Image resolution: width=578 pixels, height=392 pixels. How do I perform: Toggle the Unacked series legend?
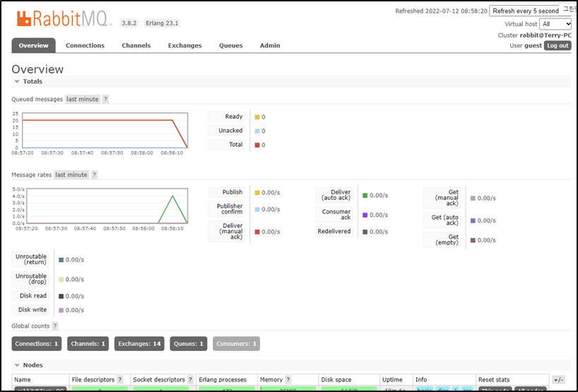226,131
